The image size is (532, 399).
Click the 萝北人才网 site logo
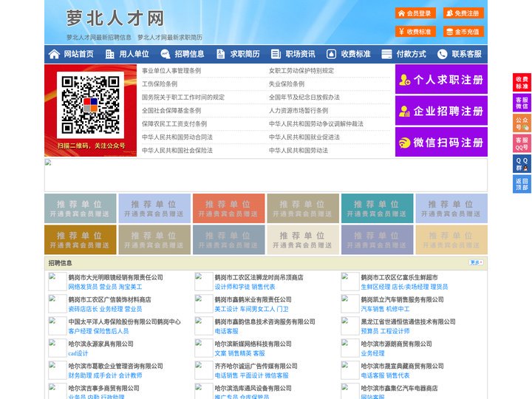(x=115, y=18)
